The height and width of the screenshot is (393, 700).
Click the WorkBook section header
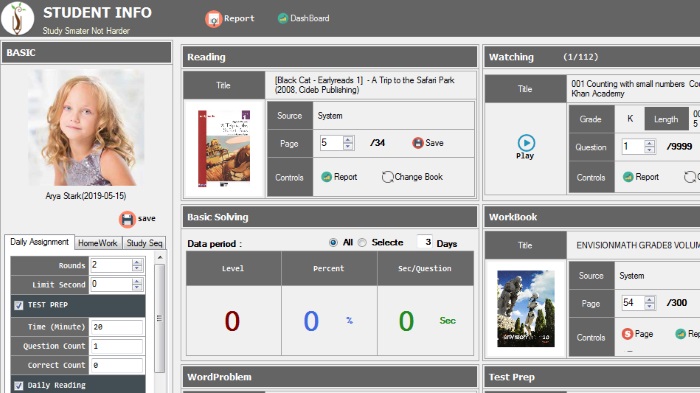click(592, 217)
